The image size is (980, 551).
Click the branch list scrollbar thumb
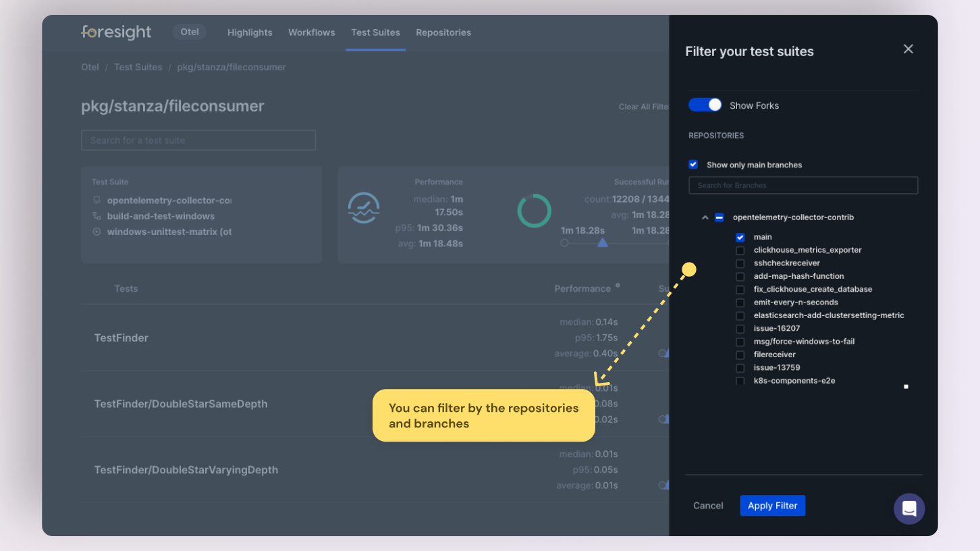pyautogui.click(x=906, y=387)
